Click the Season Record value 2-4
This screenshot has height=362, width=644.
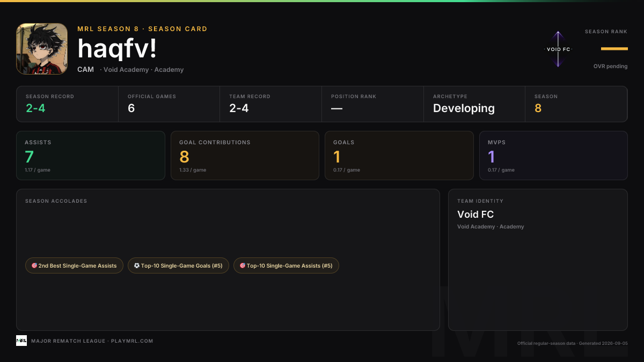[x=36, y=108]
